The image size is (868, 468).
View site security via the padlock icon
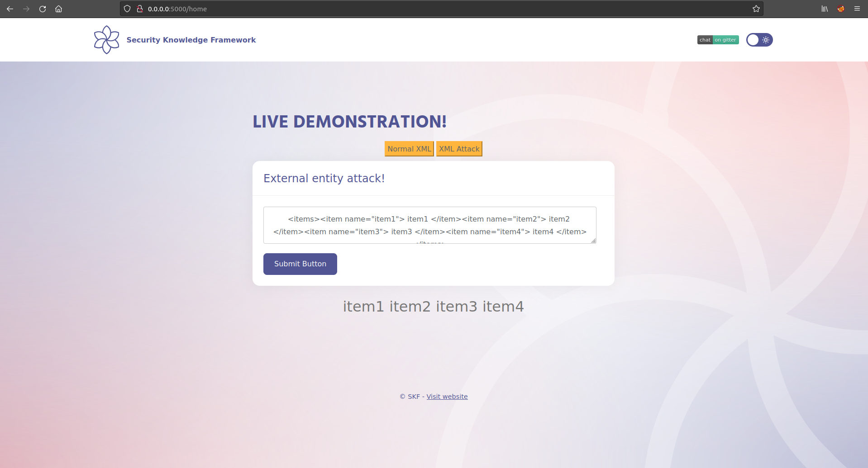(x=140, y=9)
